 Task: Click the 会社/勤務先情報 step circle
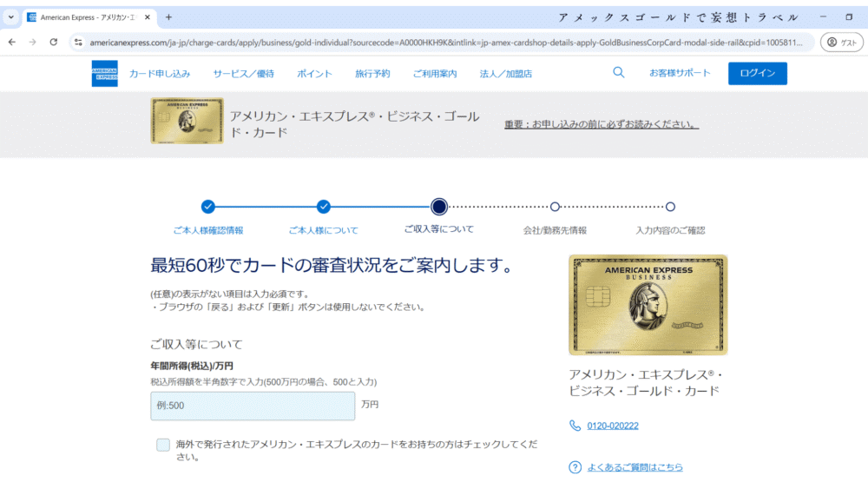click(555, 207)
